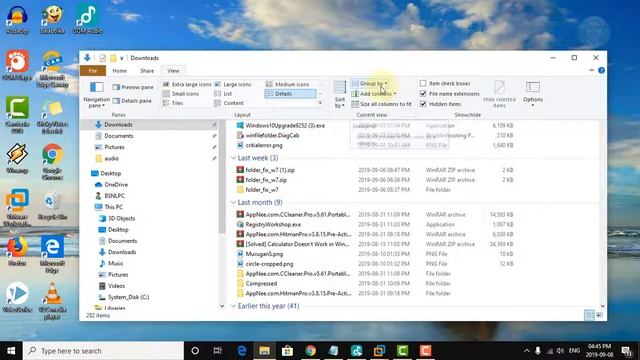Screen dimensions: 640x360
Task: Select OneDrive in navigation pane
Action: (x=116, y=184)
